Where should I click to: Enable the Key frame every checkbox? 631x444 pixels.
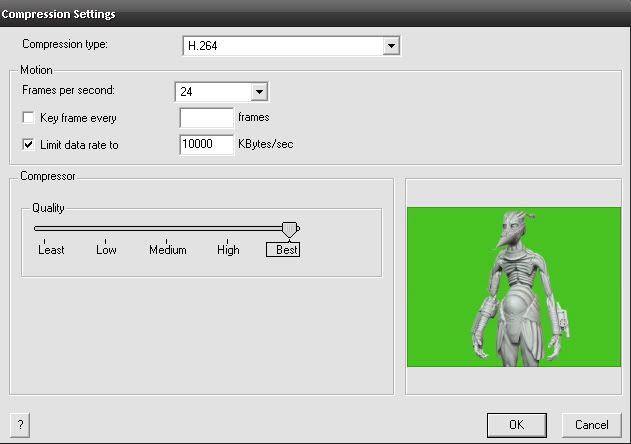tap(28, 118)
